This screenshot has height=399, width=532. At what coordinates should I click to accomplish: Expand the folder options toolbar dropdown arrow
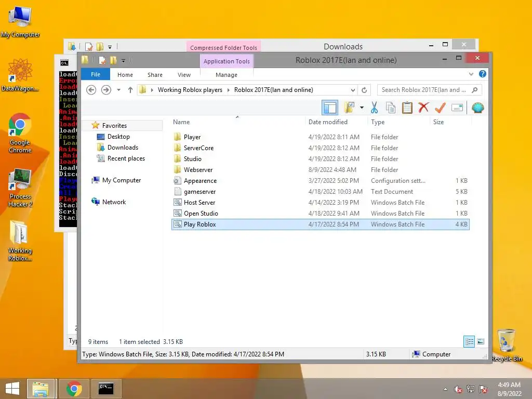point(362,108)
